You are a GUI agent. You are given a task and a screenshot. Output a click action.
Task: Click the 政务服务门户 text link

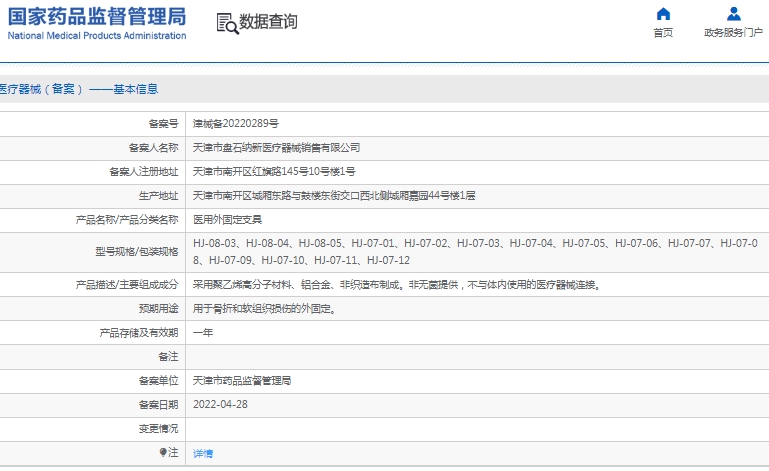[x=733, y=32]
